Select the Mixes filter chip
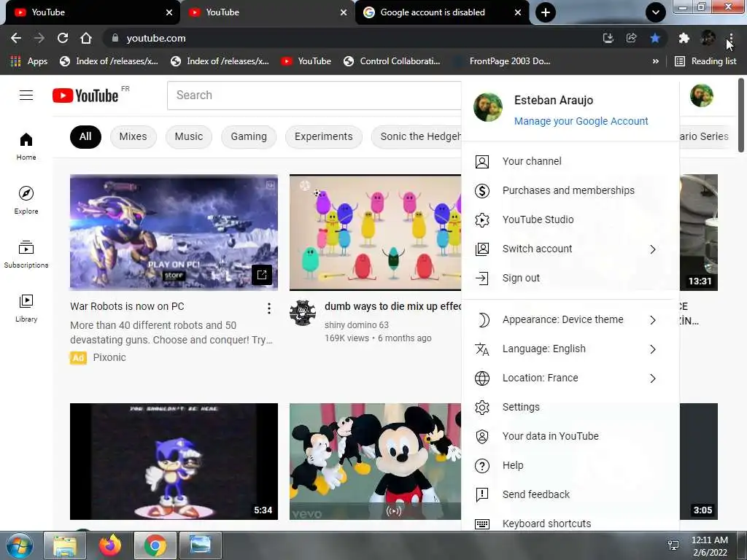 pyautogui.click(x=133, y=136)
